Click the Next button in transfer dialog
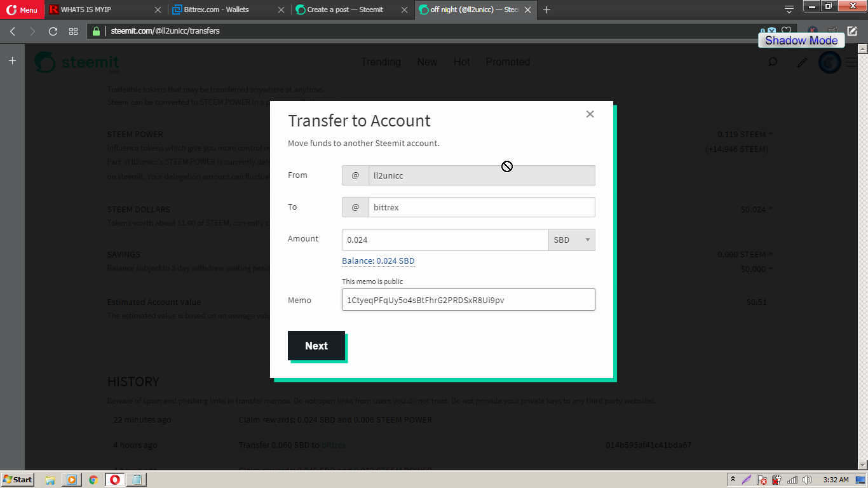 [316, 346]
